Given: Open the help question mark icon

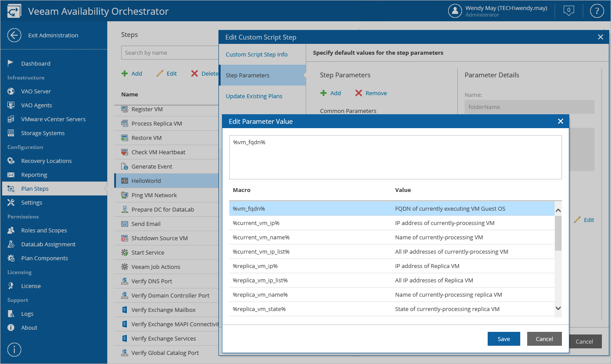Looking at the screenshot, I should click(597, 11).
